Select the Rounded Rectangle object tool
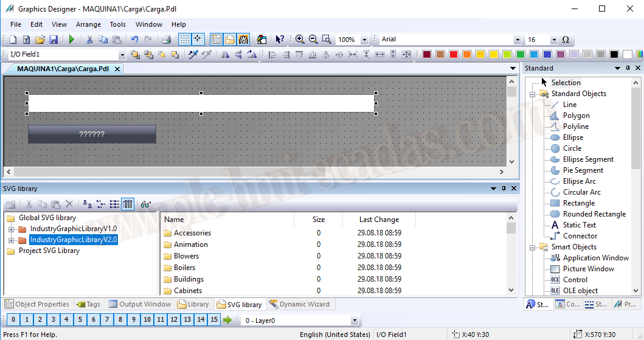 (594, 214)
